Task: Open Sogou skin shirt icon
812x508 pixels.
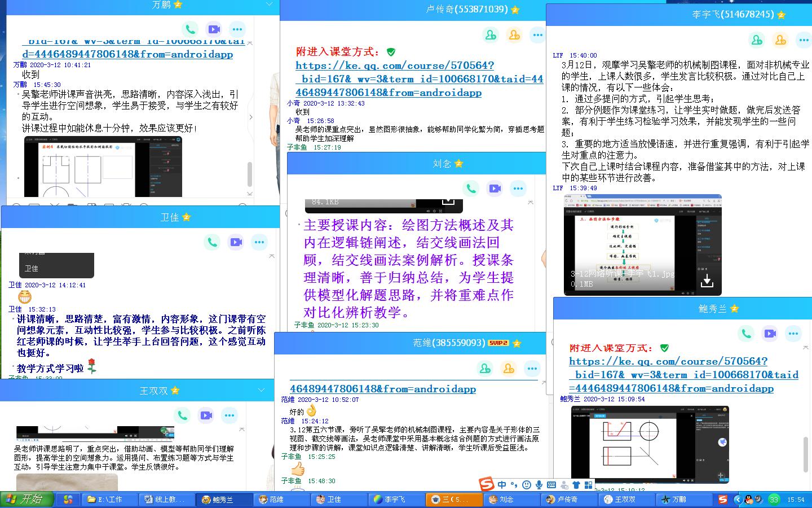Action: tap(576, 484)
